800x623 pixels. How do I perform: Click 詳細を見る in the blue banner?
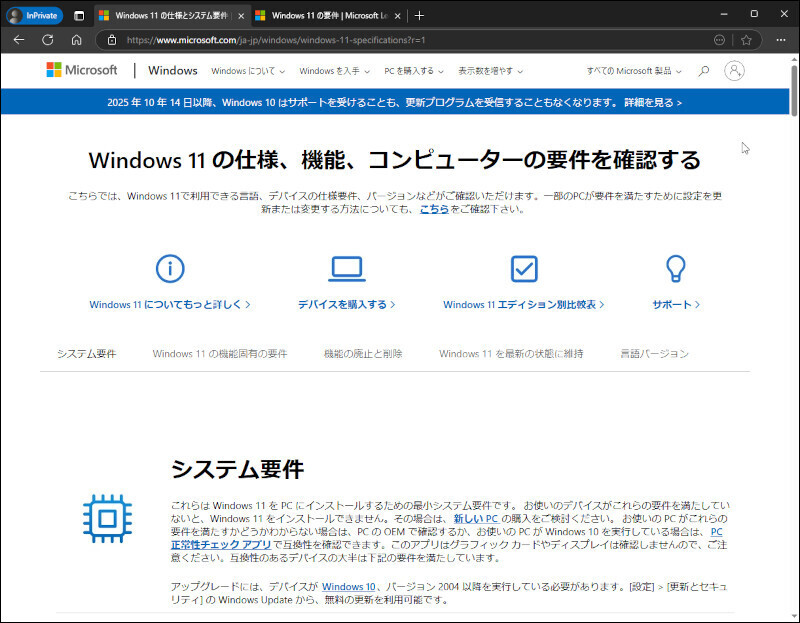click(x=653, y=103)
